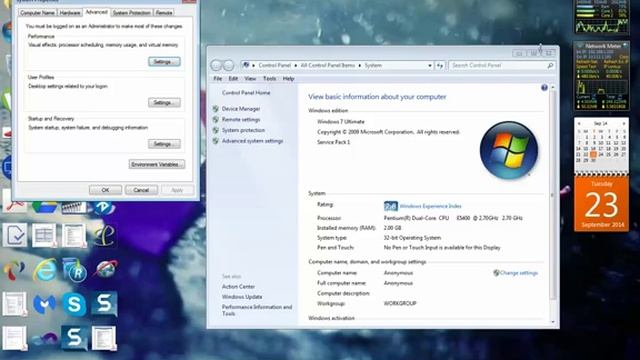The width and height of the screenshot is (640, 360).
Task: Click the shield icon beside Change settings
Action: 496,273
